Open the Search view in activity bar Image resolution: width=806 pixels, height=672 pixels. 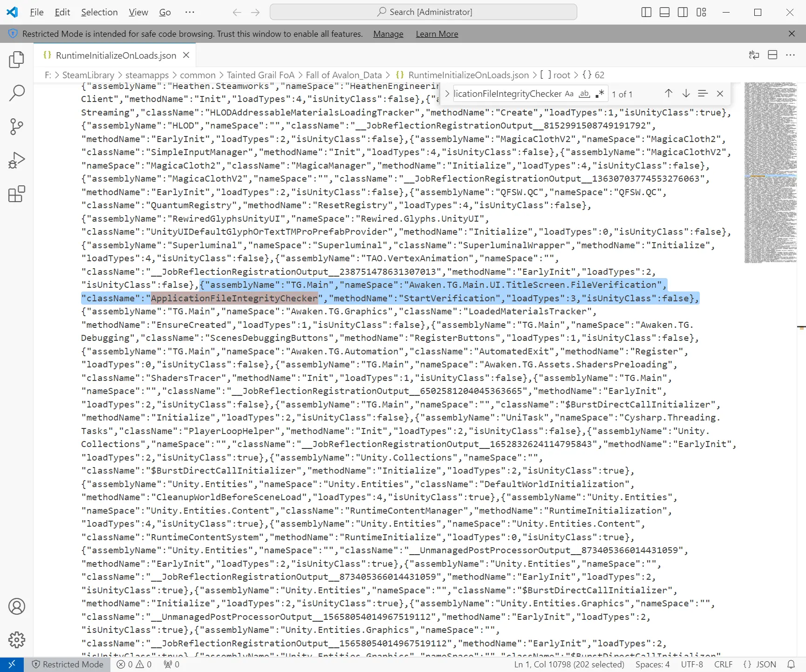tap(17, 93)
